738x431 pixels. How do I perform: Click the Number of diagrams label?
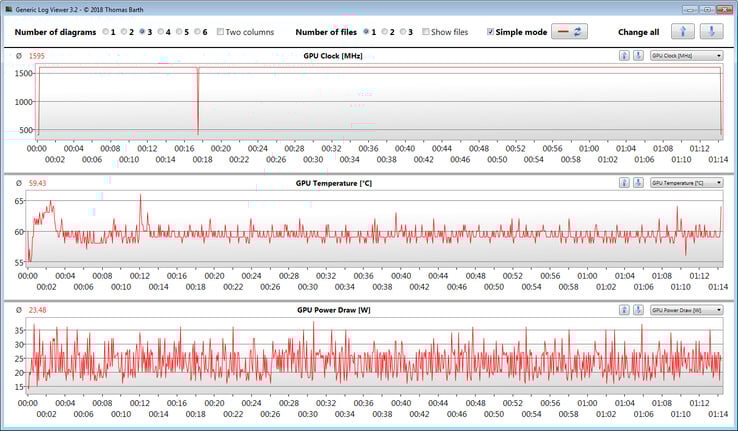click(55, 32)
